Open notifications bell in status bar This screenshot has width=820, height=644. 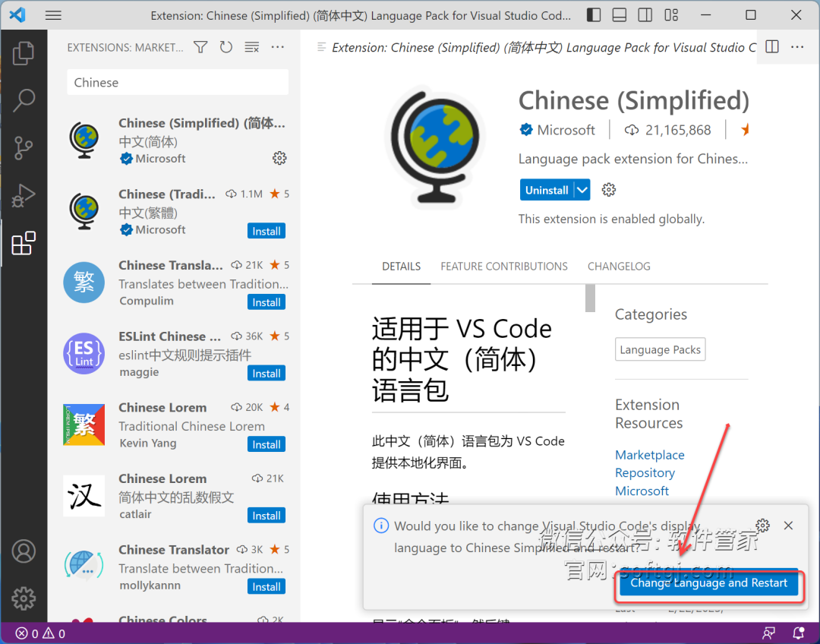point(799,633)
